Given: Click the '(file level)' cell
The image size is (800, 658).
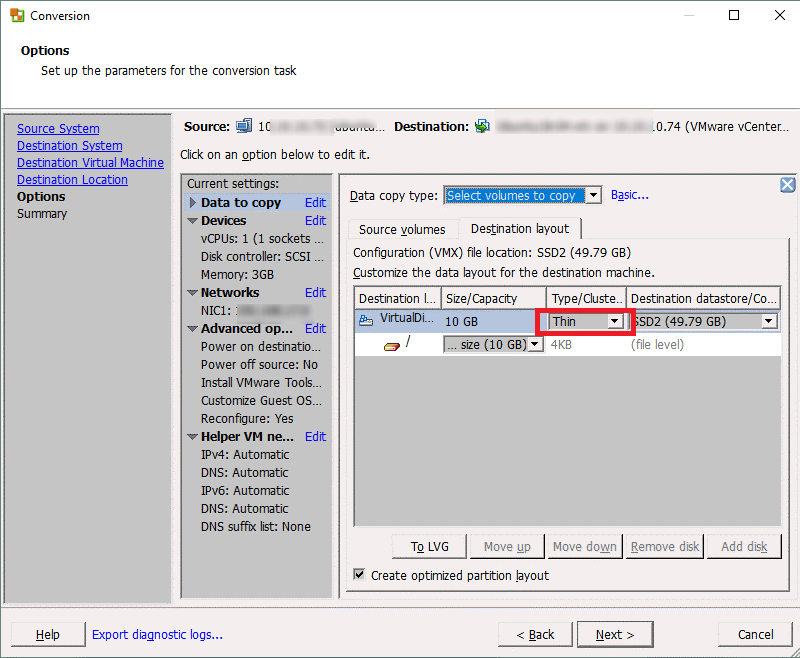Looking at the screenshot, I should (657, 345).
